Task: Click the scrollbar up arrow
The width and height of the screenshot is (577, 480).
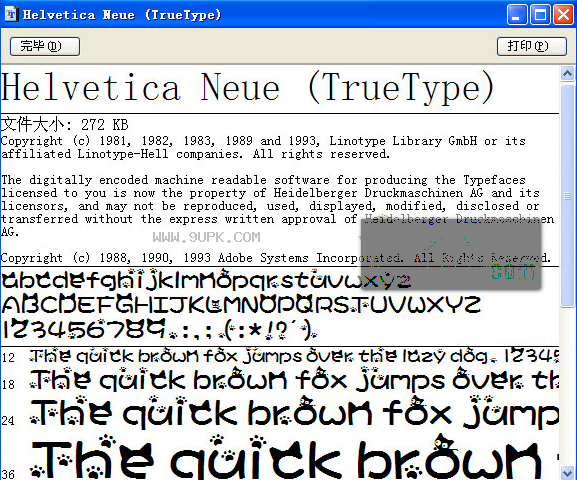Action: pos(568,74)
